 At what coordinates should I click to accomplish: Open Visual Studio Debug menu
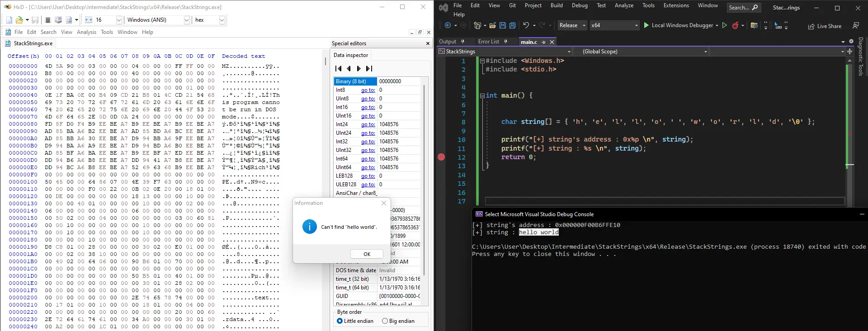[580, 5]
